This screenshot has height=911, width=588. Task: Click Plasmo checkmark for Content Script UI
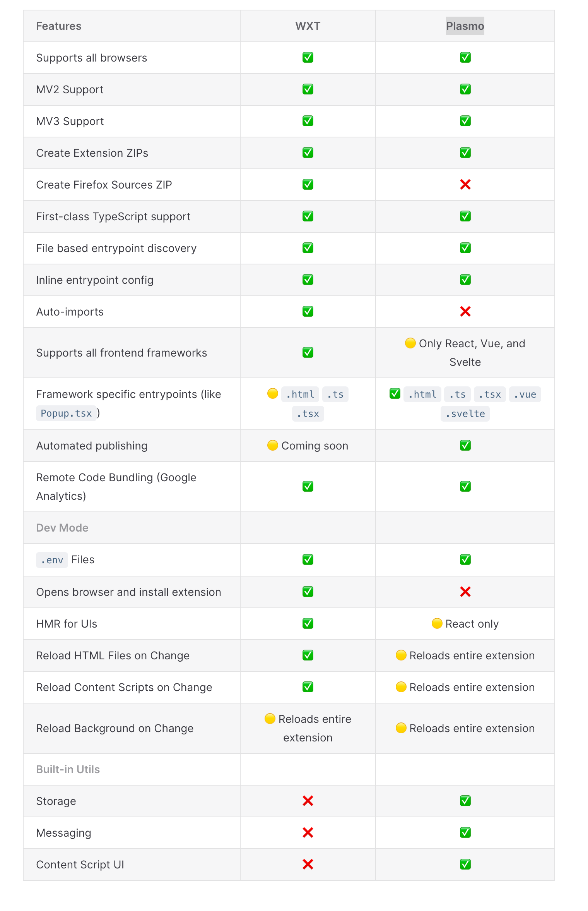pyautogui.click(x=465, y=864)
